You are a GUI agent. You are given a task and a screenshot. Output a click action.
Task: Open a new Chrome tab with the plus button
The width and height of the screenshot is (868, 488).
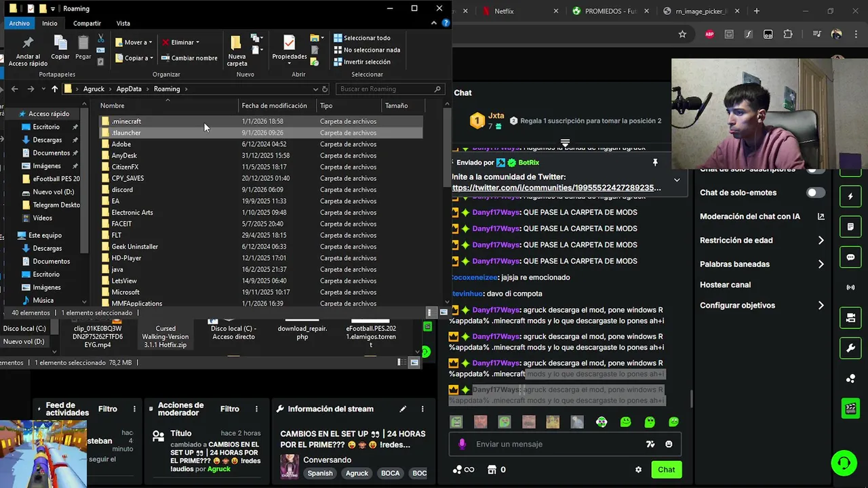tap(757, 11)
